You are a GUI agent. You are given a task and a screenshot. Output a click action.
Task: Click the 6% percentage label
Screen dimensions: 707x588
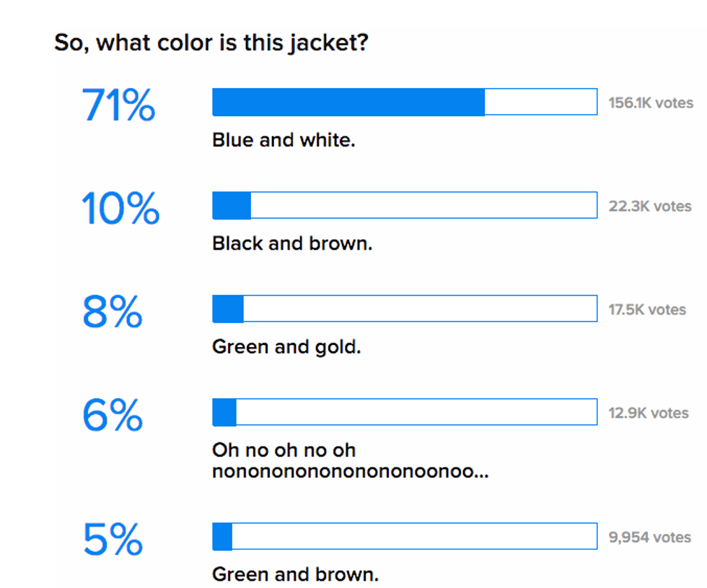click(x=113, y=414)
